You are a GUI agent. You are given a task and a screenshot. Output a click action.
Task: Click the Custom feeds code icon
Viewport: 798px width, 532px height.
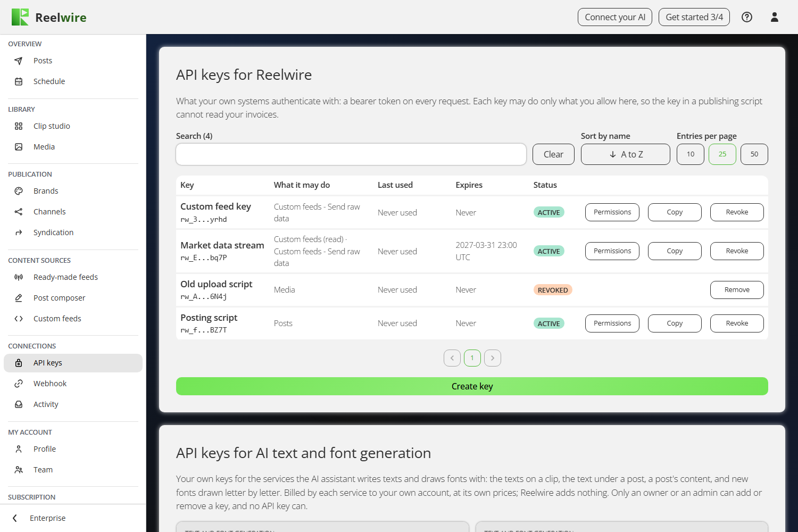pyautogui.click(x=19, y=319)
